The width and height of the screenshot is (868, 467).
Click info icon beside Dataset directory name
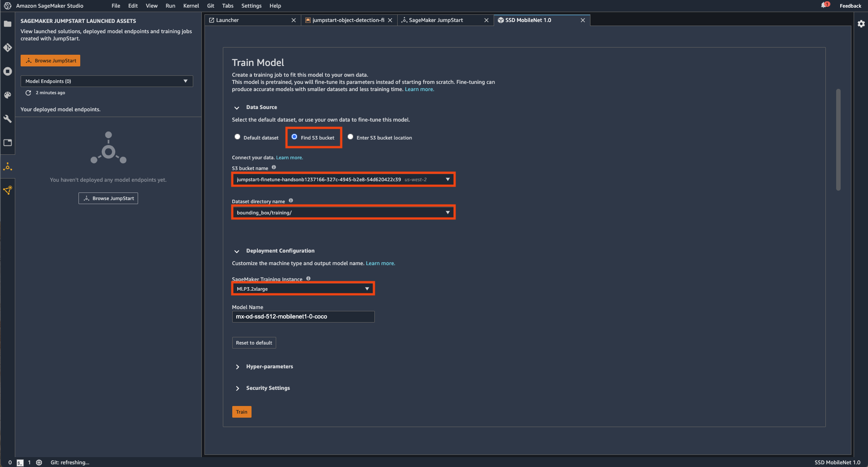291,201
